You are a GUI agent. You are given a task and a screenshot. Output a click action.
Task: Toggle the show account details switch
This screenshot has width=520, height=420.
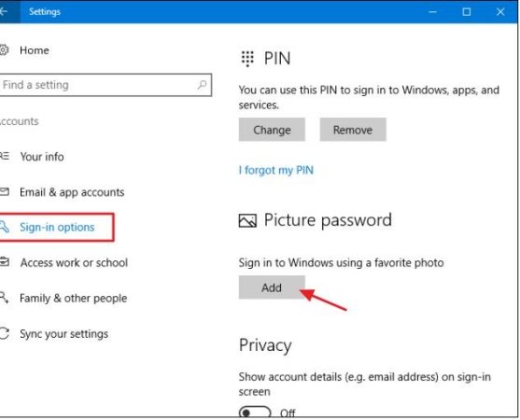click(x=255, y=413)
